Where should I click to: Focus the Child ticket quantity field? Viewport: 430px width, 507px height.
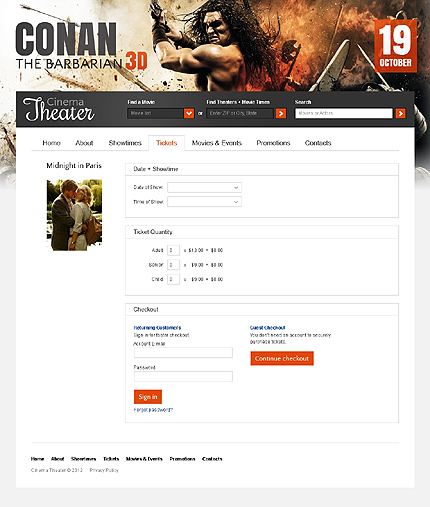(173, 279)
